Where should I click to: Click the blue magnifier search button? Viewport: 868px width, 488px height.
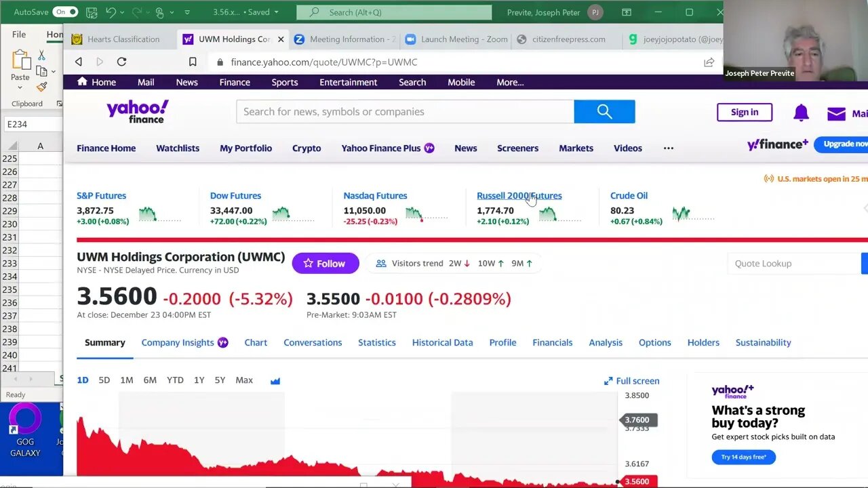[604, 112]
